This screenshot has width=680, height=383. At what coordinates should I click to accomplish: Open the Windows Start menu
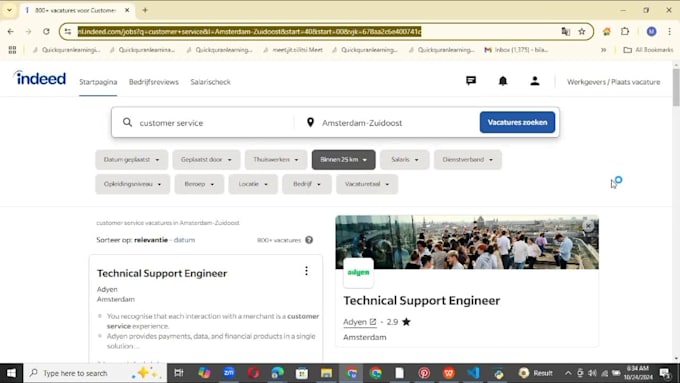pos(11,373)
